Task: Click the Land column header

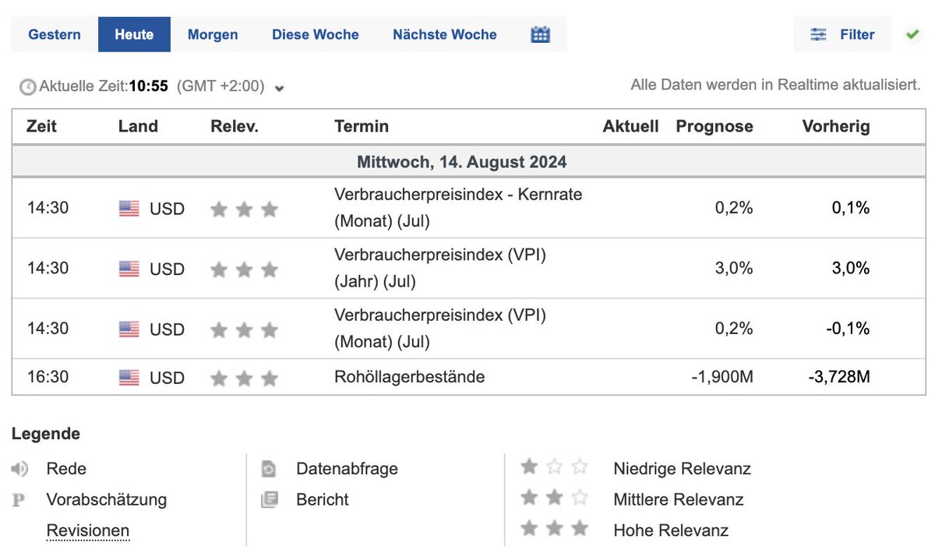Action: pos(138,126)
